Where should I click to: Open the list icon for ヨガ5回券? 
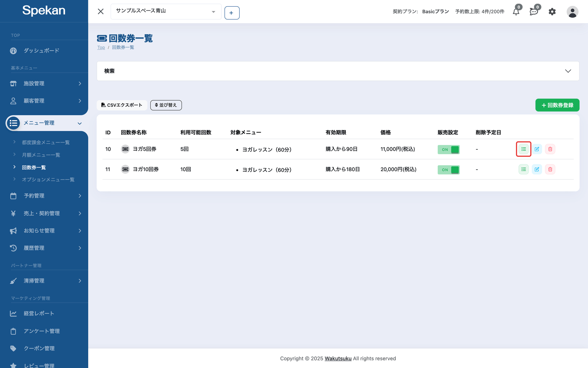[523, 149]
